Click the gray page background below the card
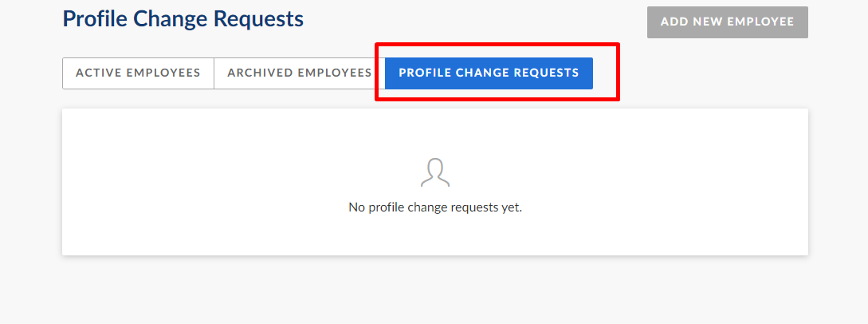 (x=435, y=290)
